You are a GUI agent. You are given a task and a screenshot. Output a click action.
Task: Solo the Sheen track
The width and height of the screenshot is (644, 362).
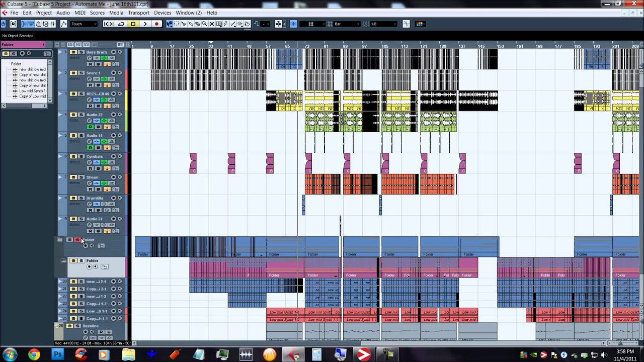pyautogui.click(x=81, y=177)
